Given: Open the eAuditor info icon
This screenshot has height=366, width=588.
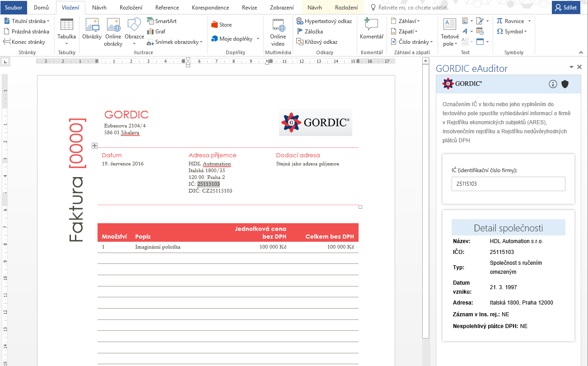Looking at the screenshot, I should (553, 84).
